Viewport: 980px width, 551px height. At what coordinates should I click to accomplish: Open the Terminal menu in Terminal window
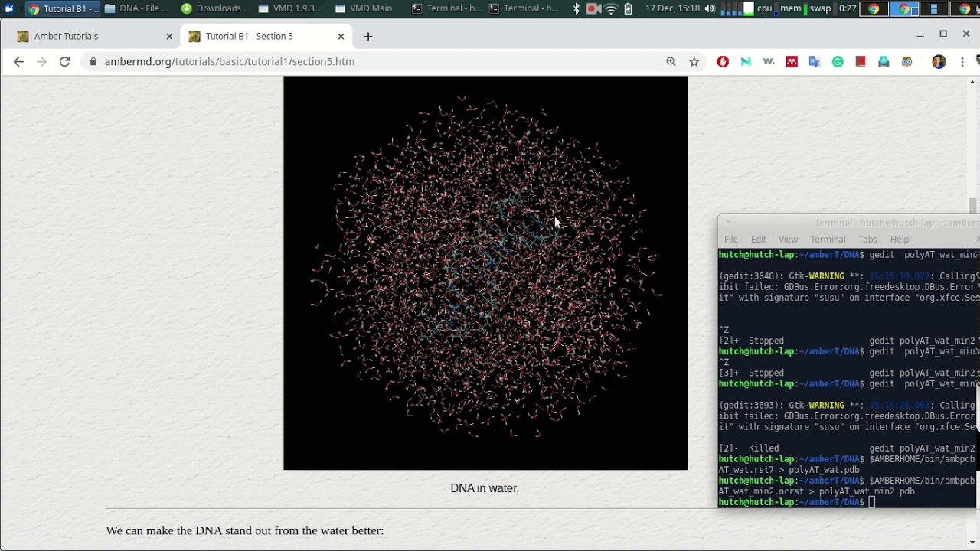tap(828, 239)
